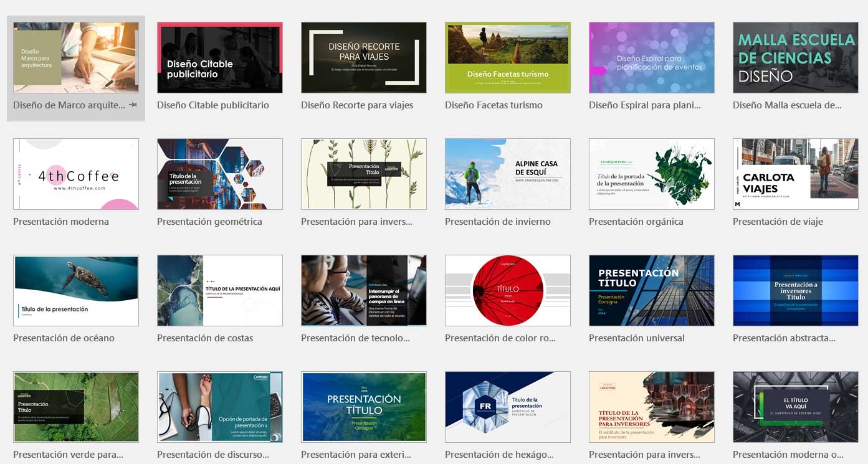
Task: Click the "Presentación de océano" caption
Action: point(64,338)
